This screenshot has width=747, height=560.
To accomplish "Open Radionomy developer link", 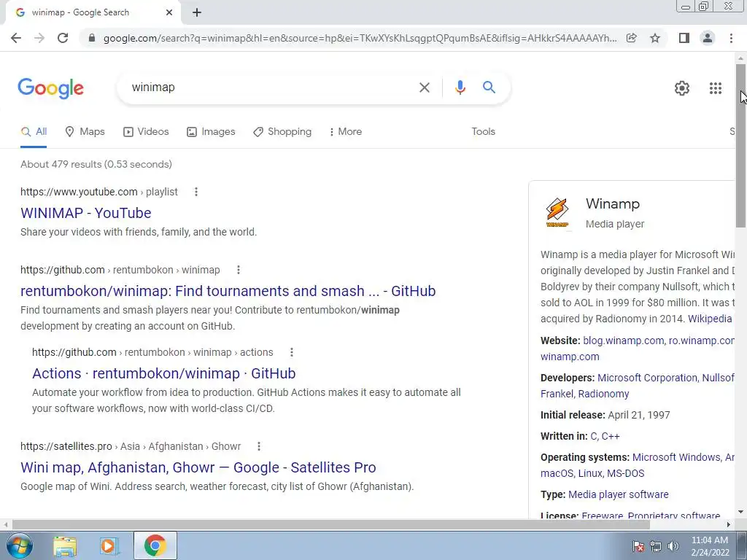I will point(603,394).
